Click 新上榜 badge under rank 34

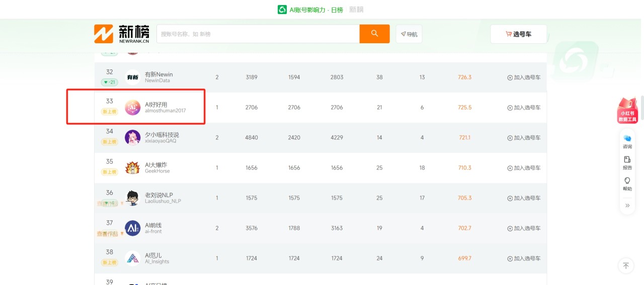(x=109, y=142)
